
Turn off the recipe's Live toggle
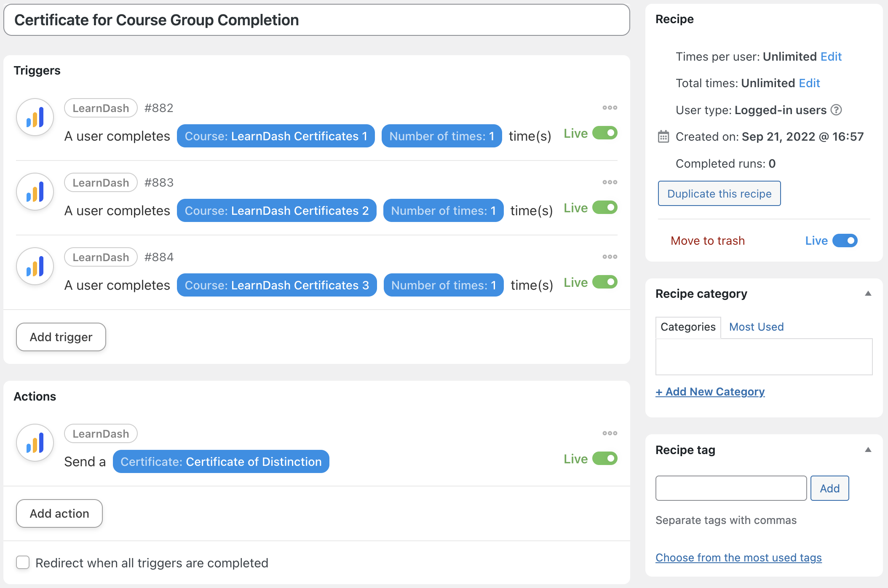(x=844, y=241)
